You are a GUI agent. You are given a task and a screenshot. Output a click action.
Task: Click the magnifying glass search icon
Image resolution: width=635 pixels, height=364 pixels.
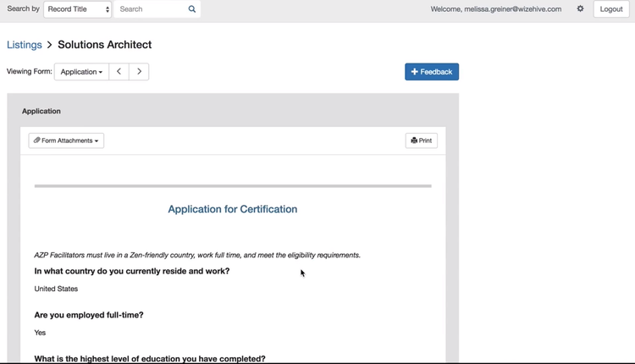[x=192, y=9]
